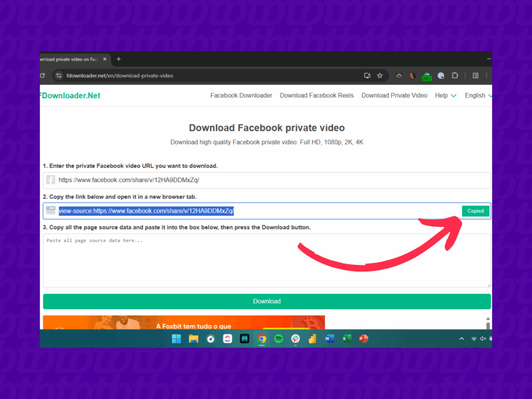The image size is (532, 399).
Task: Open Download Private Video page
Action: (x=394, y=96)
